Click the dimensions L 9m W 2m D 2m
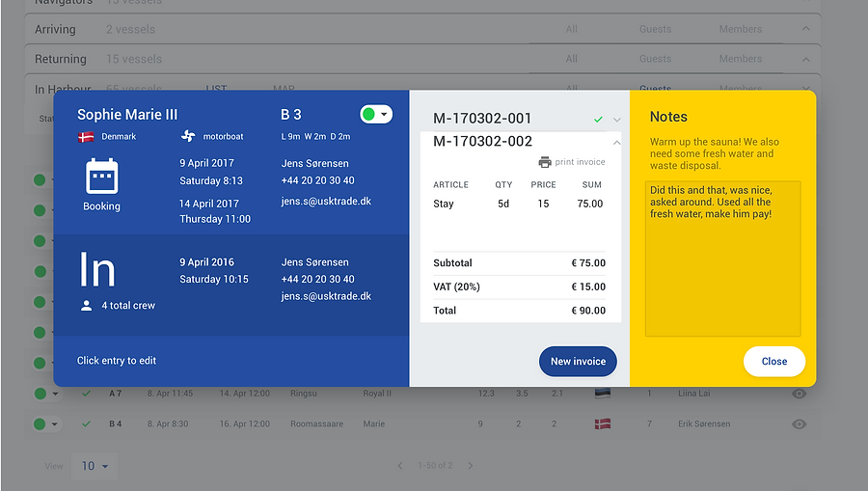The image size is (868, 491). coord(315,136)
